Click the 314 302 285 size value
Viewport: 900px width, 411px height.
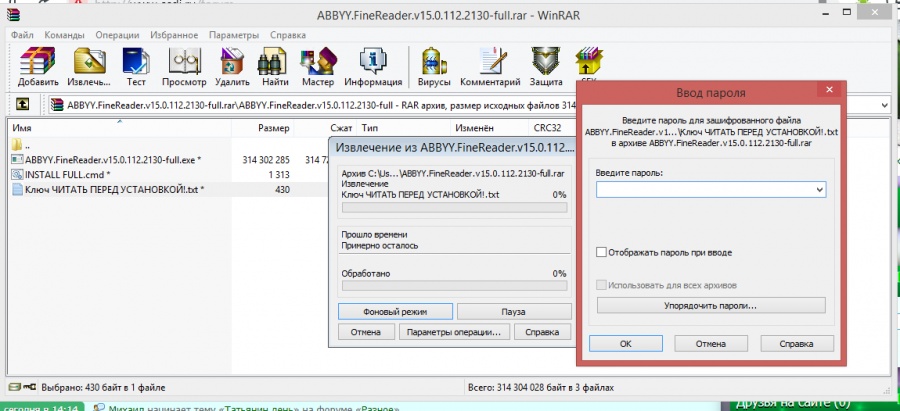(266, 160)
